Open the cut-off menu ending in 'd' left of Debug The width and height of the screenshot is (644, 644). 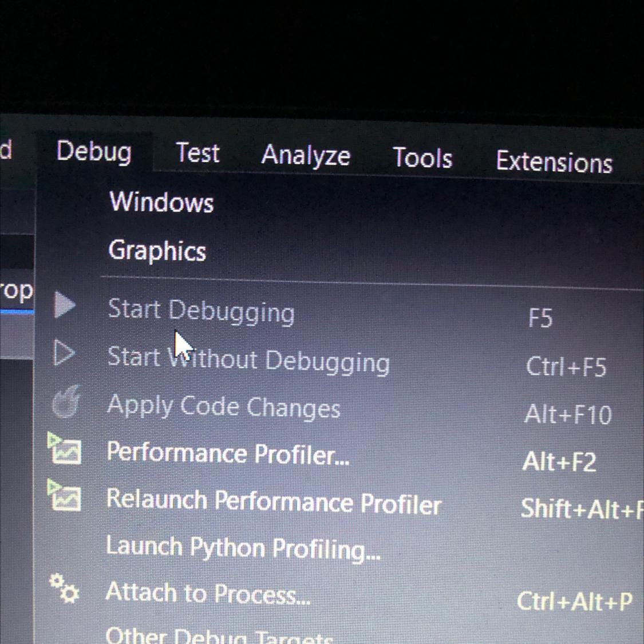[x=6, y=149]
